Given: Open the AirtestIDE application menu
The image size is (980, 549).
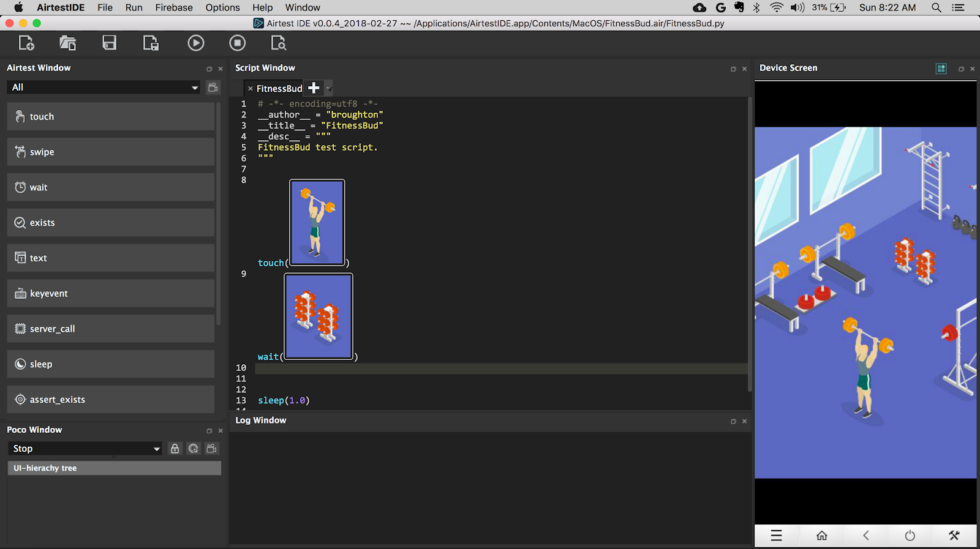Looking at the screenshot, I should (x=61, y=7).
